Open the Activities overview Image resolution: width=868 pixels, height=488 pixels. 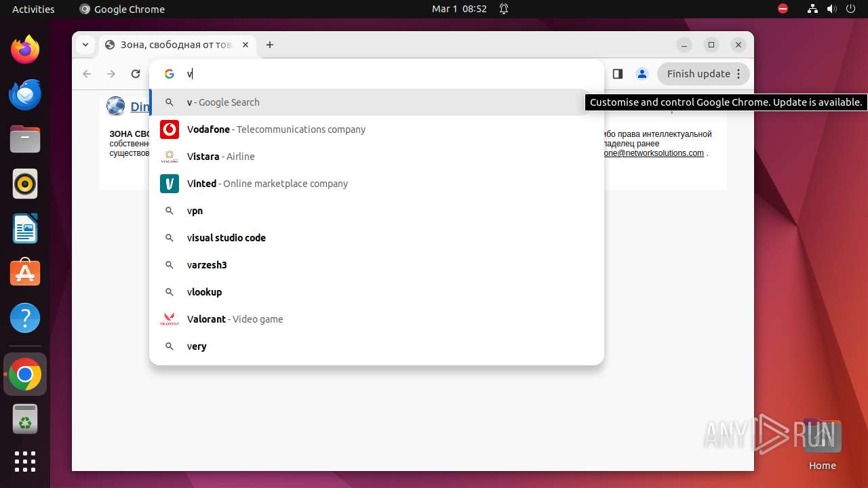pyautogui.click(x=33, y=9)
